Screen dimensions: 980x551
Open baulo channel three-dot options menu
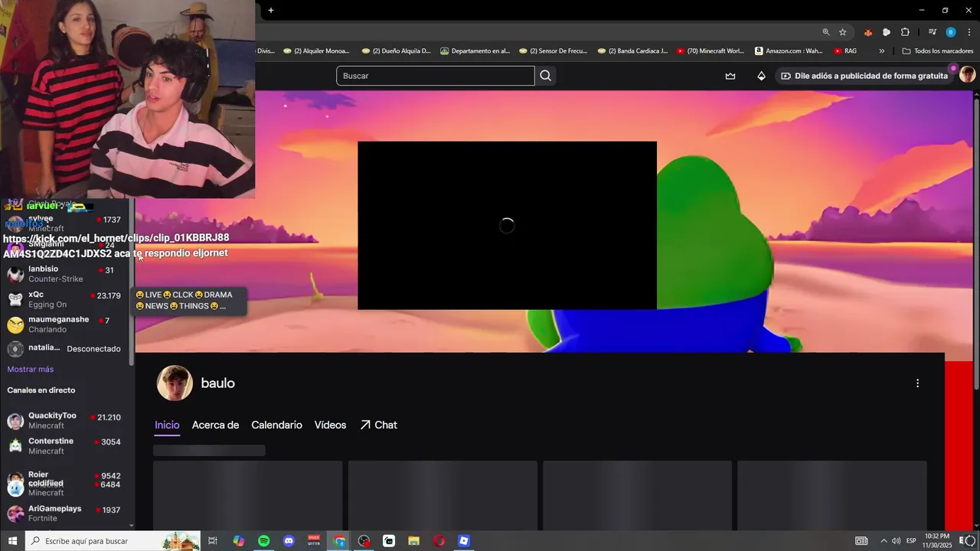click(x=917, y=383)
